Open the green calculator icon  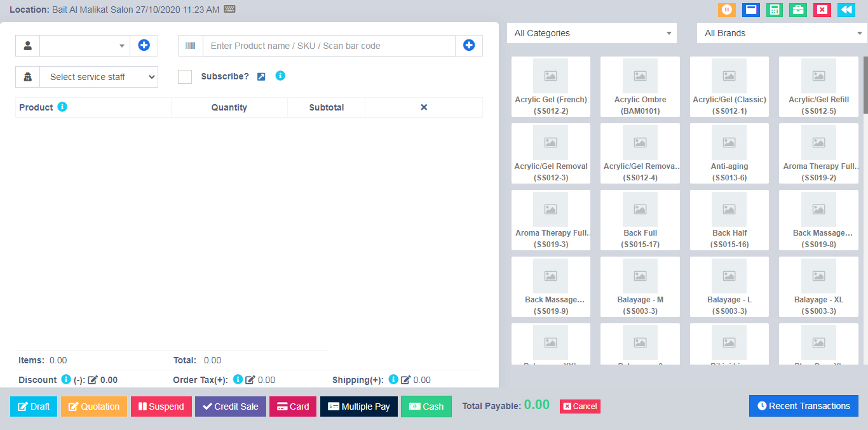pos(774,10)
